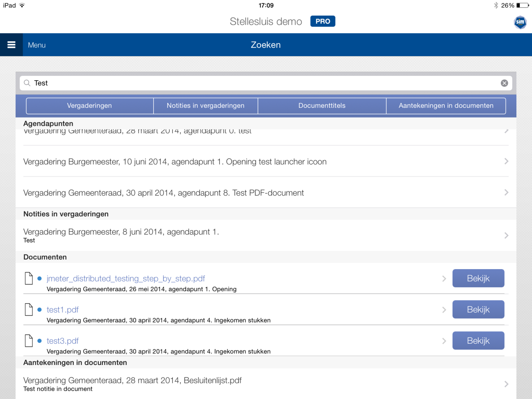Tap the chevron on test3.pdf row
The height and width of the screenshot is (399, 532).
coord(444,341)
